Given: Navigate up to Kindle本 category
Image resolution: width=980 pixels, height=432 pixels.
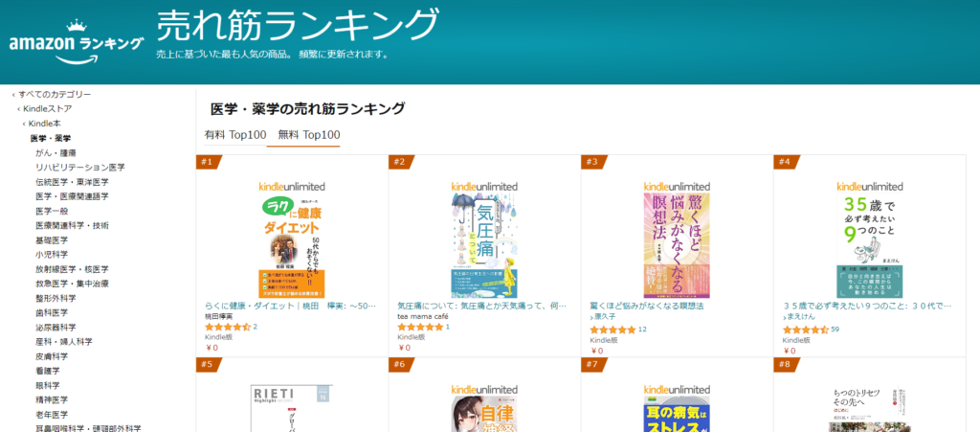Looking at the screenshot, I should 44,124.
